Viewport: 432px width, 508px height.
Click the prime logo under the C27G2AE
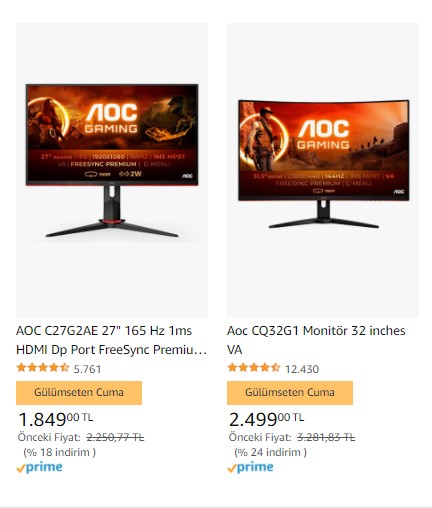click(x=39, y=467)
